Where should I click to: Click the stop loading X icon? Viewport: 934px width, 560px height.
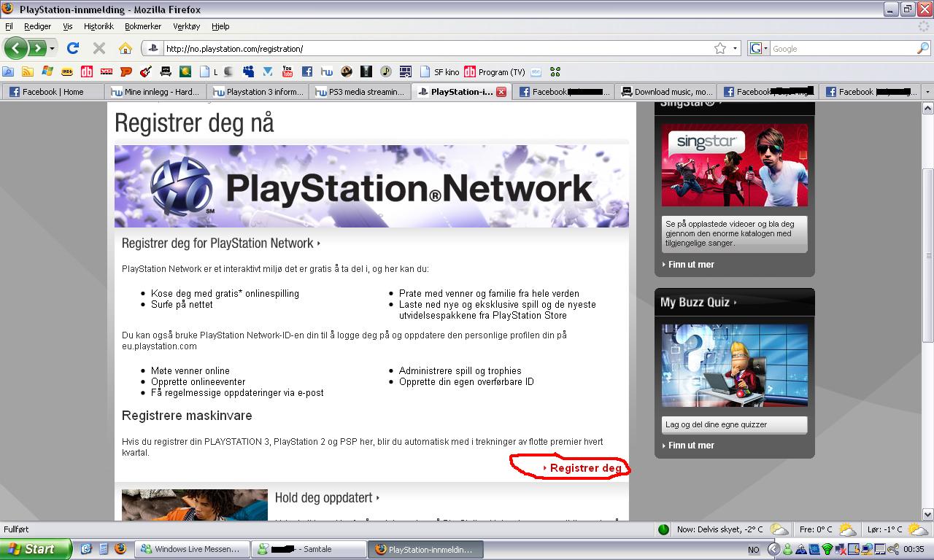point(99,48)
